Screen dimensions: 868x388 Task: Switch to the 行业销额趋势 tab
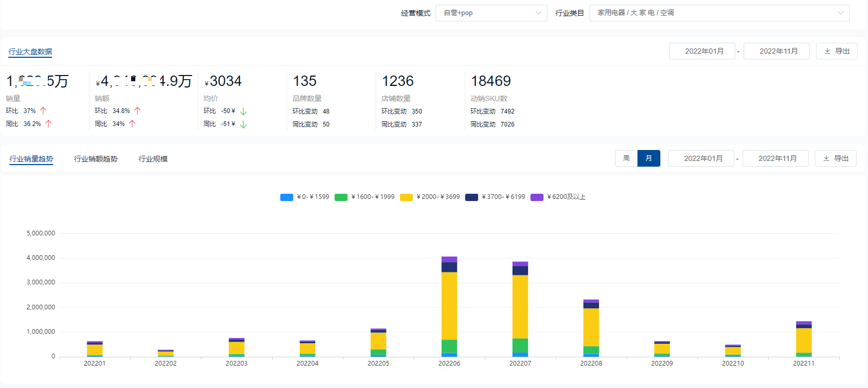(x=96, y=159)
